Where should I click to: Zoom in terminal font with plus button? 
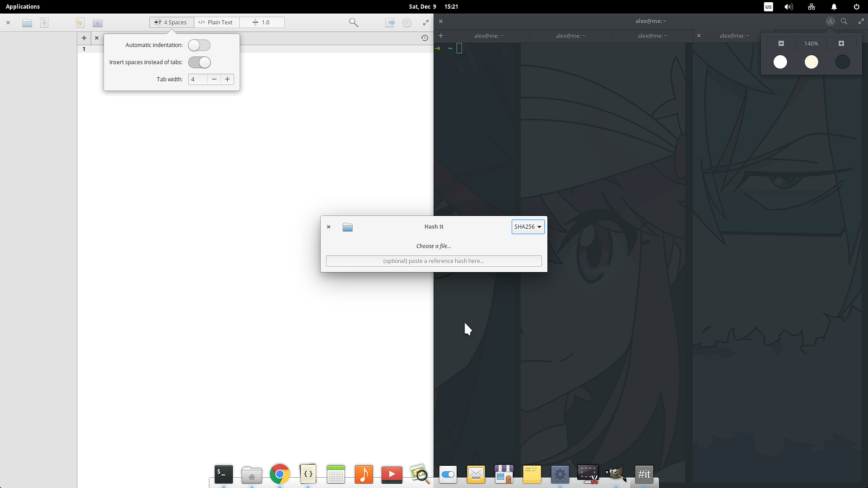(x=841, y=43)
